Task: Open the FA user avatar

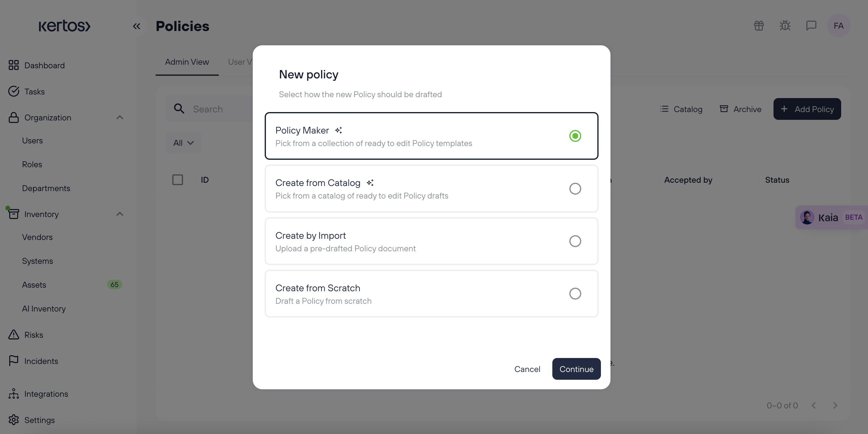Action: (x=839, y=26)
